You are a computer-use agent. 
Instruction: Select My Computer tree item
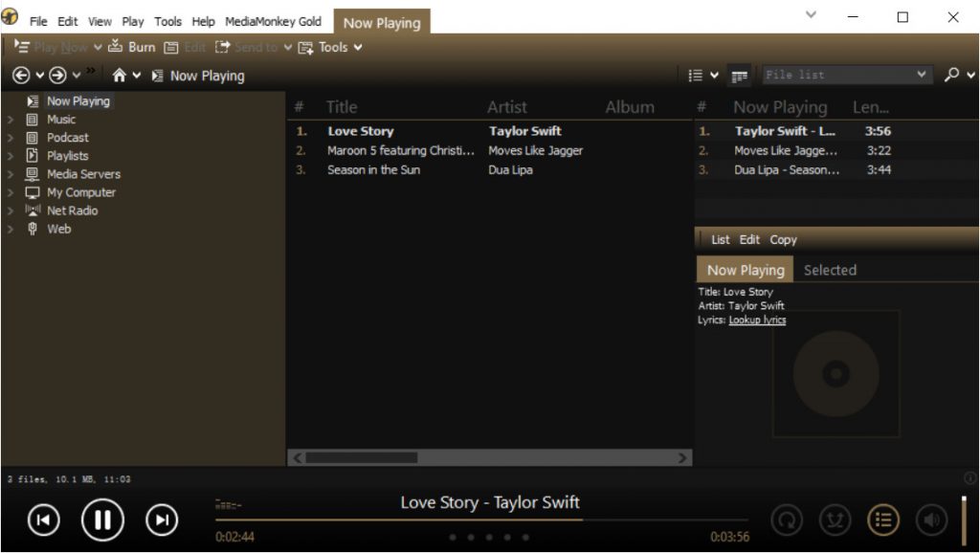81,192
